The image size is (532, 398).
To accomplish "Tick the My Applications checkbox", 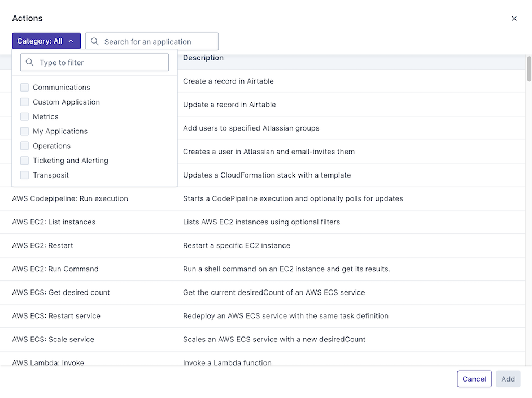I will (24, 131).
